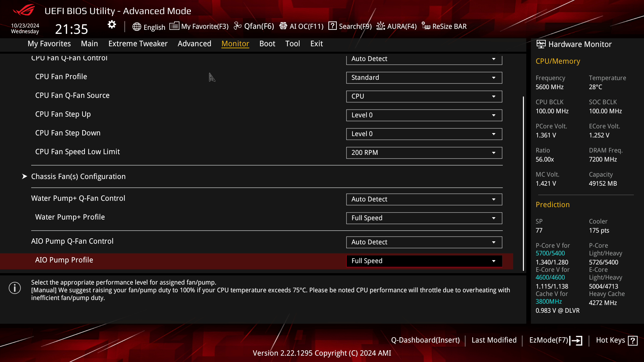Screen dimensions: 644x362
Task: Switch to EzMode view
Action: coord(555,340)
